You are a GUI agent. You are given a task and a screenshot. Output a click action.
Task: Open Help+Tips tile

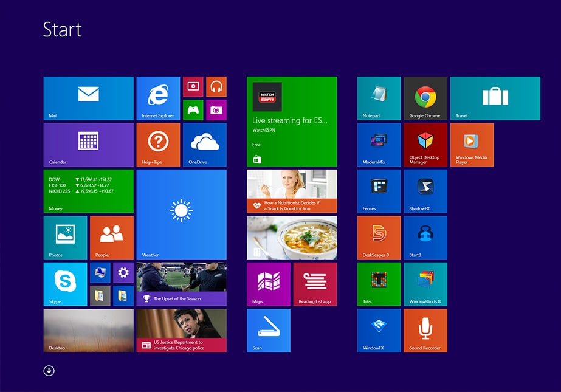click(158, 145)
